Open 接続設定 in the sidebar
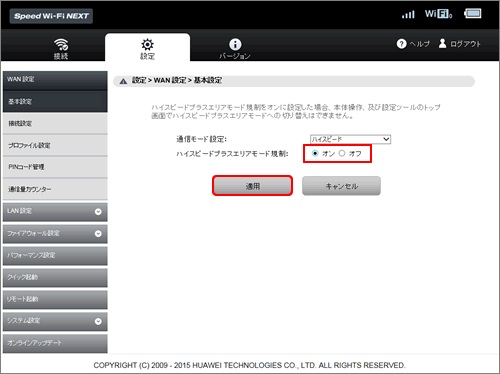Screen dimensions: 500x374 tap(55, 123)
